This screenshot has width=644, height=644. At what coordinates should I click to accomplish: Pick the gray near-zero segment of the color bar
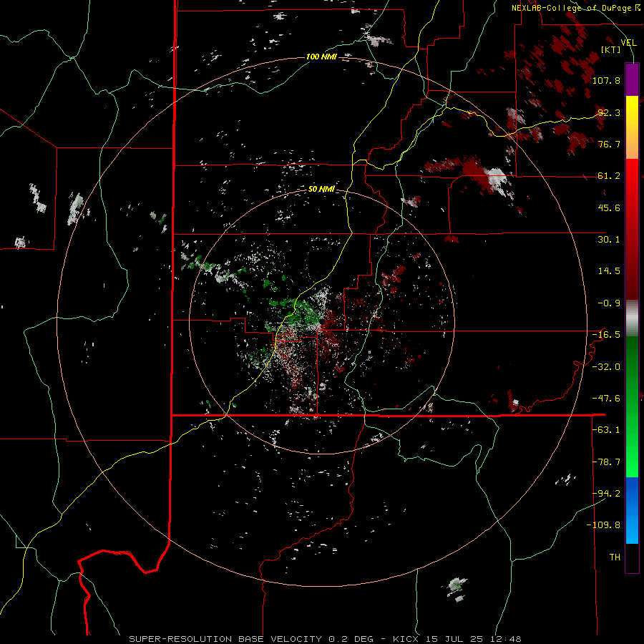click(632, 318)
